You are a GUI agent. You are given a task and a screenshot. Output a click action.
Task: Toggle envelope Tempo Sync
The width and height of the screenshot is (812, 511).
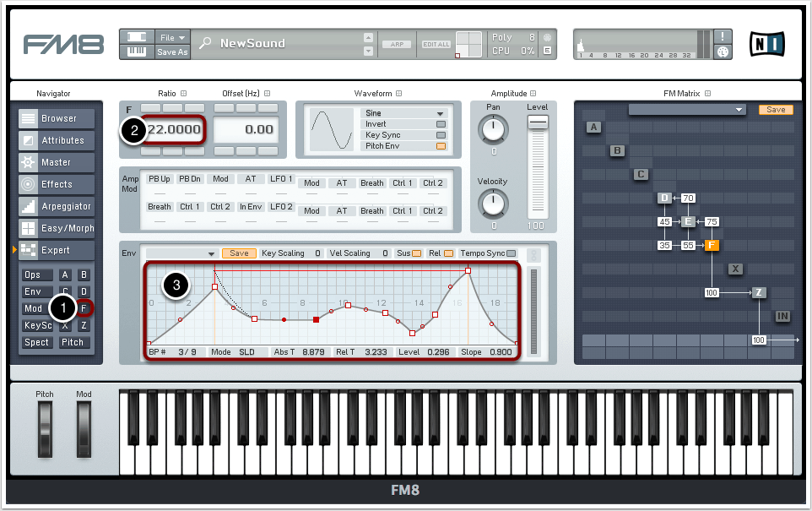click(x=511, y=253)
